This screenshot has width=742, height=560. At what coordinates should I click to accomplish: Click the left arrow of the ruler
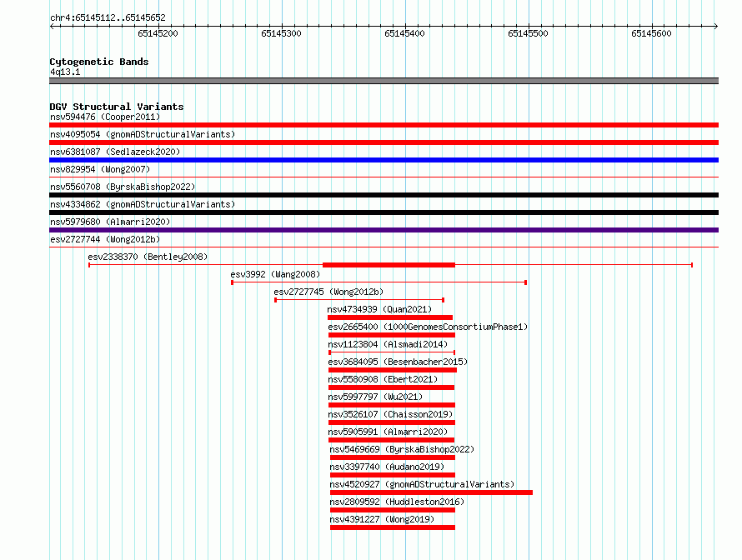tap(52, 26)
